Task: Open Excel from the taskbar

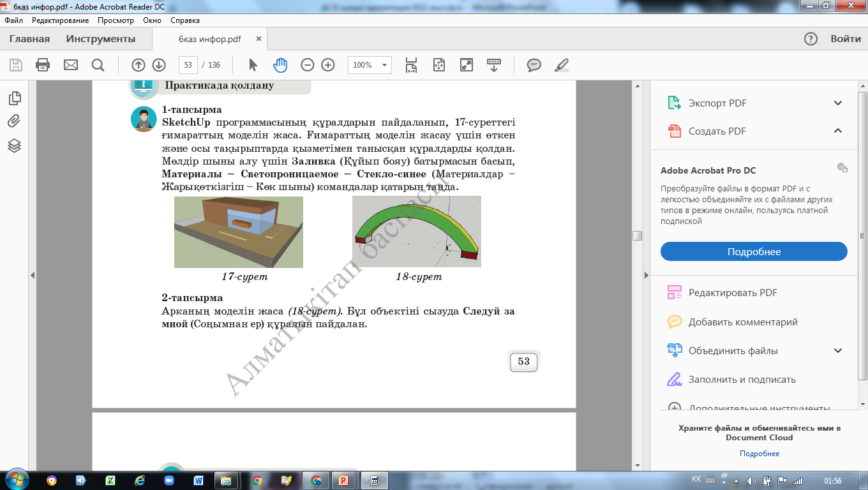Action: (110, 480)
